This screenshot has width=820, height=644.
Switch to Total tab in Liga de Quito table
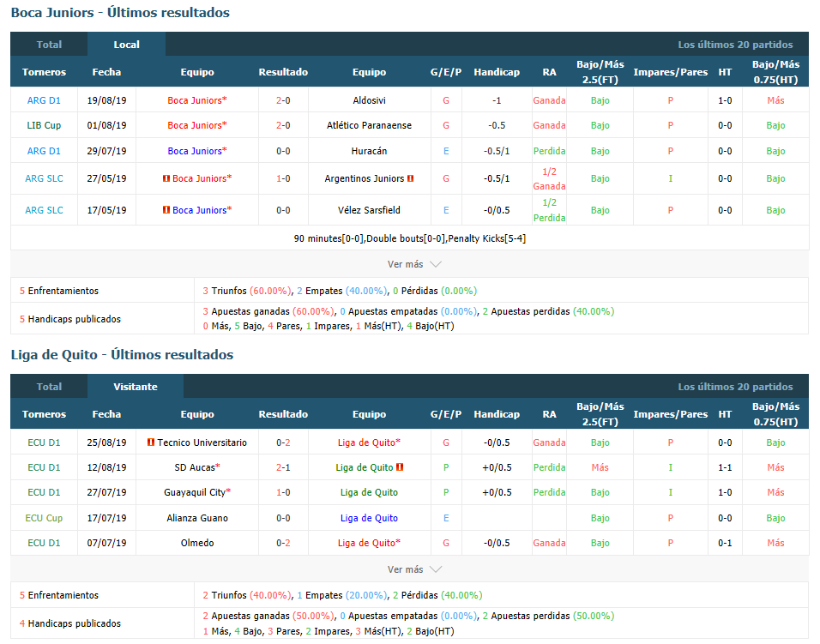click(49, 387)
